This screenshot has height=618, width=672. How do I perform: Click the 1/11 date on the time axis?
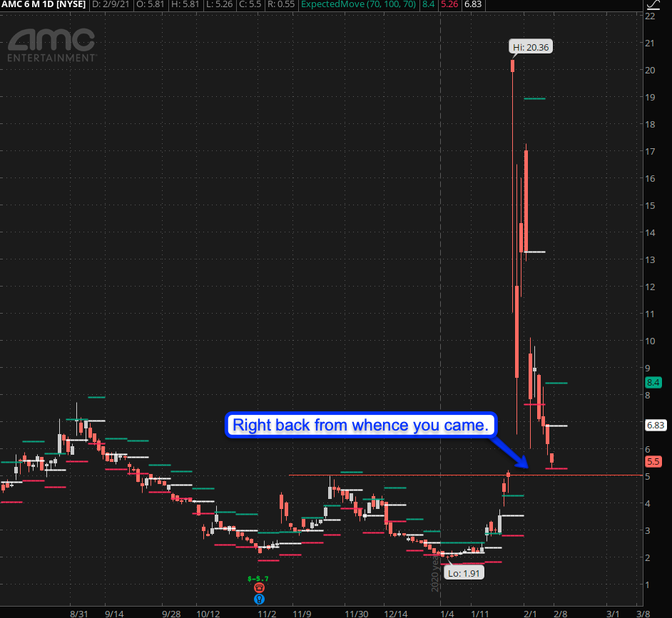(480, 613)
